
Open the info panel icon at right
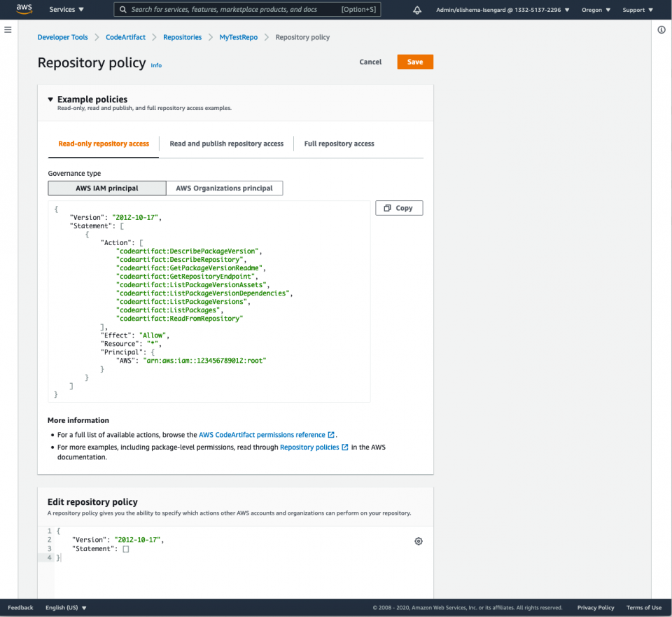coord(661,29)
